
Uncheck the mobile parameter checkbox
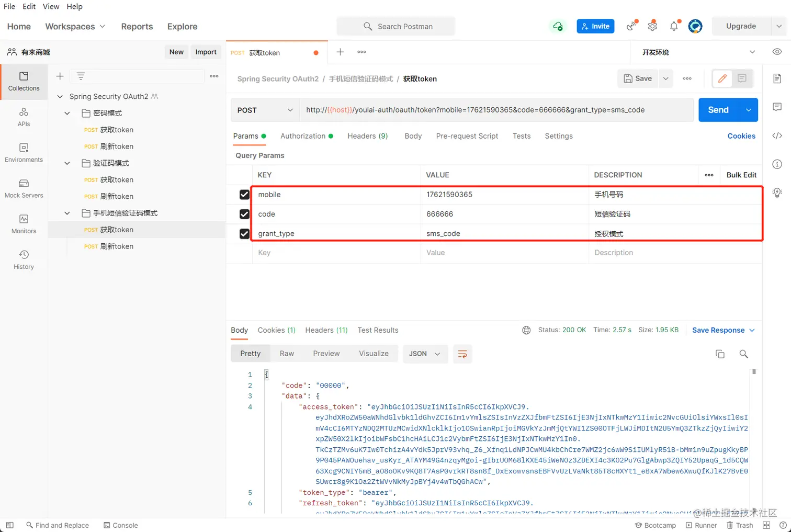tap(244, 195)
